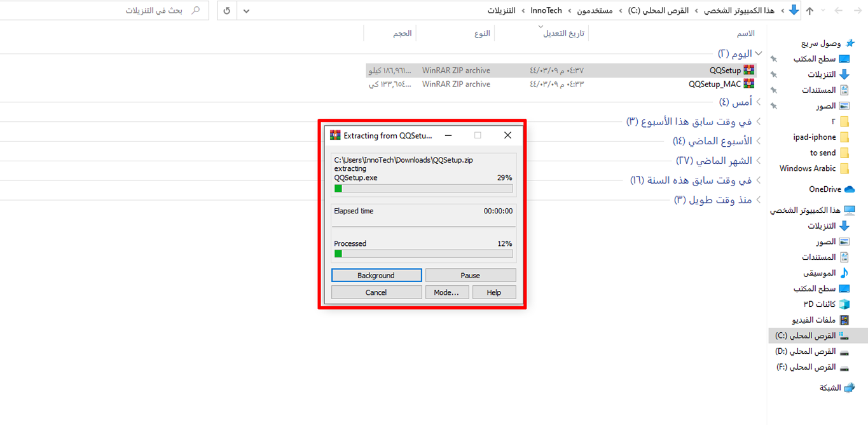Collapse the اليوم (٢) group
The width and height of the screenshot is (868, 425).
[x=758, y=53]
